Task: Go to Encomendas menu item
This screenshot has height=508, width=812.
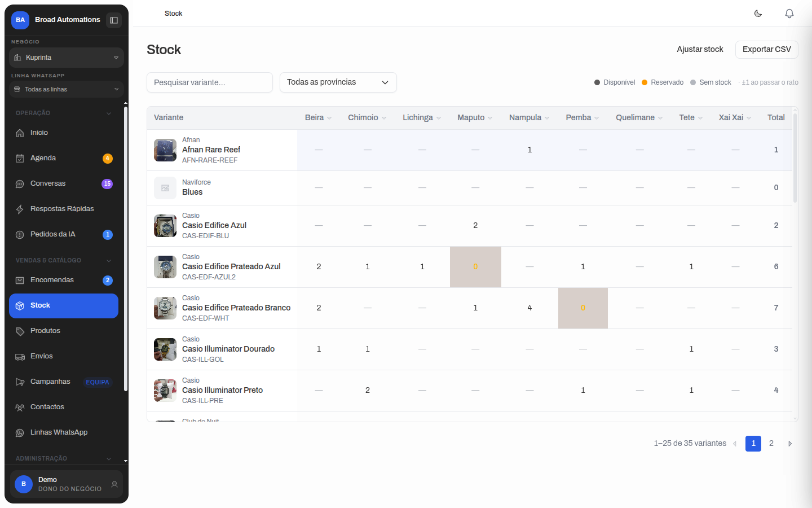Action: click(64, 280)
